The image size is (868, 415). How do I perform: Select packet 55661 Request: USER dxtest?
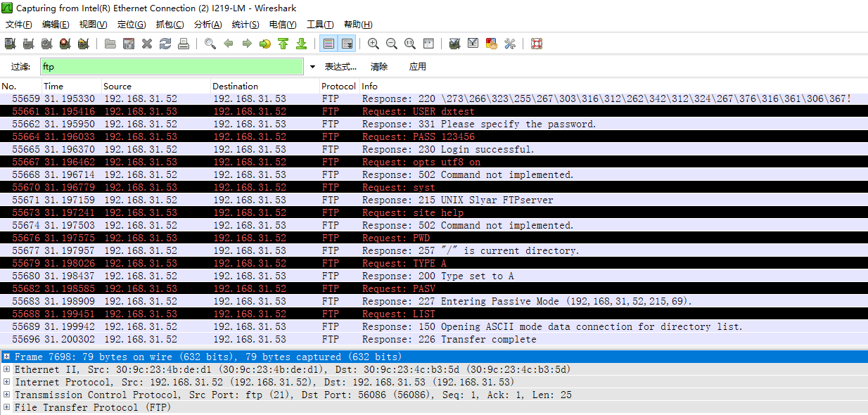point(434,111)
